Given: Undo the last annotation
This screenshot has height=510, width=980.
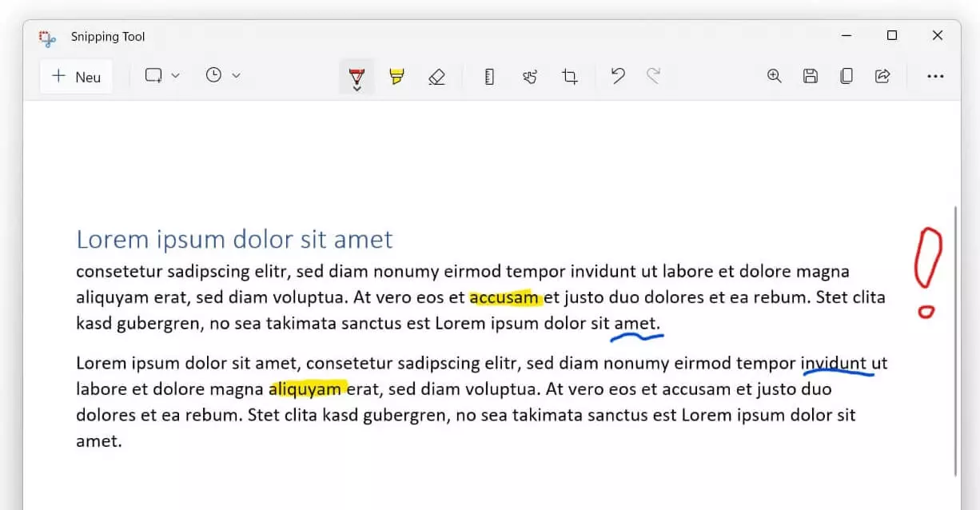Looking at the screenshot, I should (x=617, y=76).
